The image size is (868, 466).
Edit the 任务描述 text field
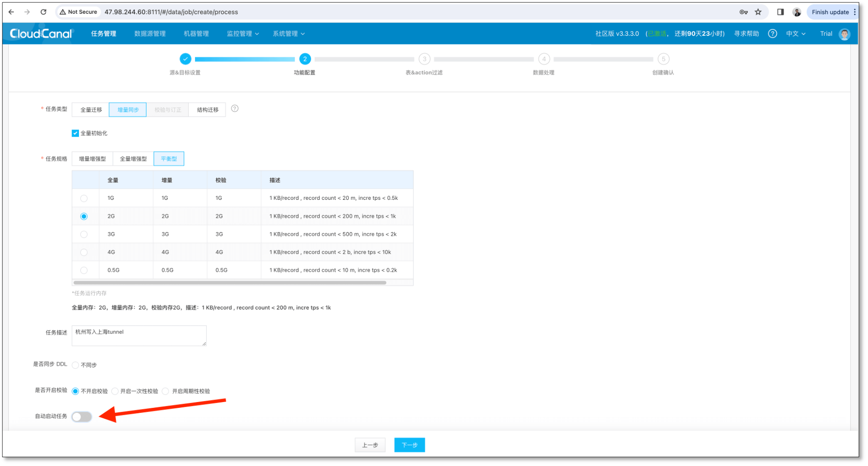139,335
